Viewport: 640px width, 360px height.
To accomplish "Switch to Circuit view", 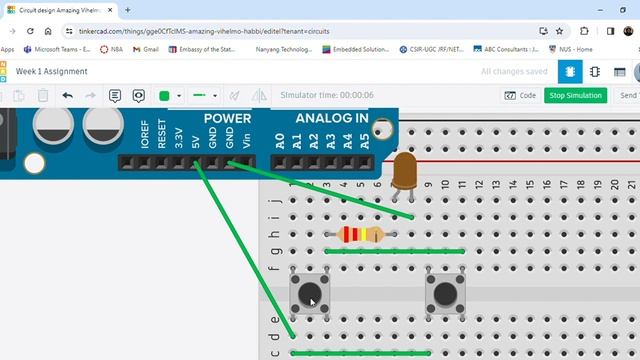I will tap(570, 71).
